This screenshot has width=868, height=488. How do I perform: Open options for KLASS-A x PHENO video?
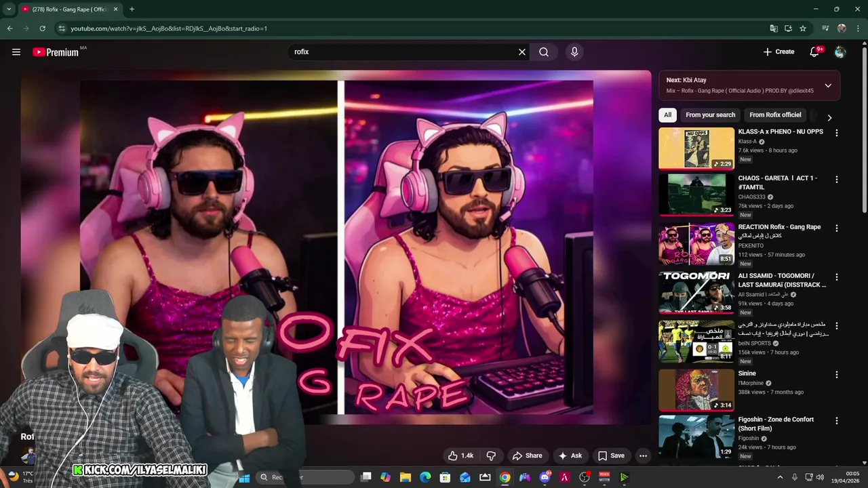[x=836, y=134]
